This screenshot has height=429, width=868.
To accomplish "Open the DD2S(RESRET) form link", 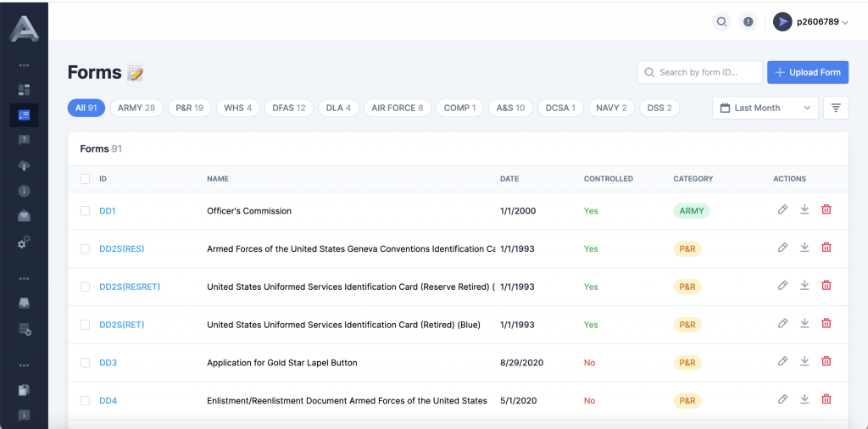I will [x=130, y=287].
